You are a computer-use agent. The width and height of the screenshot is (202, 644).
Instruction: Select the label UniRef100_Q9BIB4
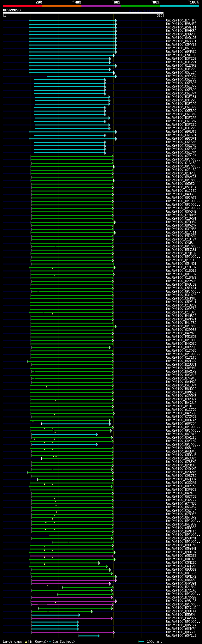pos(181,552)
